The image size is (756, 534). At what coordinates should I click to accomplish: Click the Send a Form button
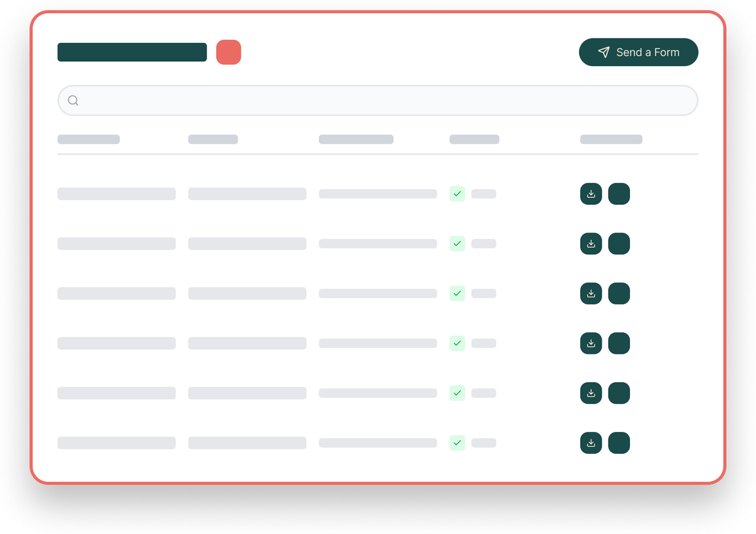pyautogui.click(x=638, y=52)
